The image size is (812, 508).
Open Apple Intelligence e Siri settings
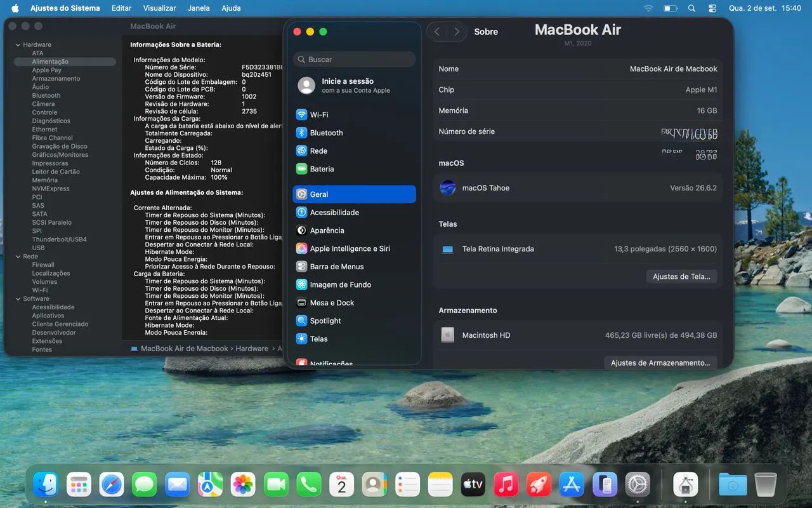click(354, 249)
